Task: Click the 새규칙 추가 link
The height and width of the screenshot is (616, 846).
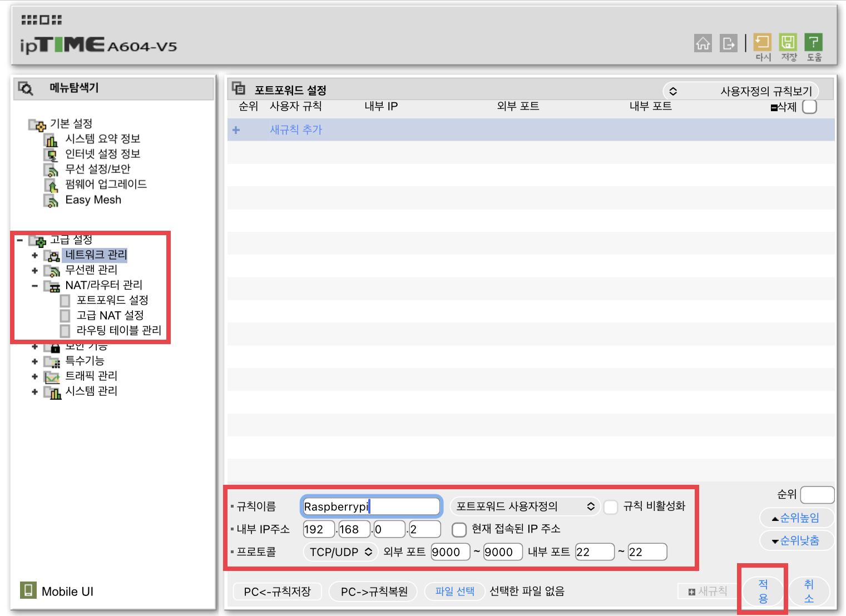Action: [x=296, y=130]
